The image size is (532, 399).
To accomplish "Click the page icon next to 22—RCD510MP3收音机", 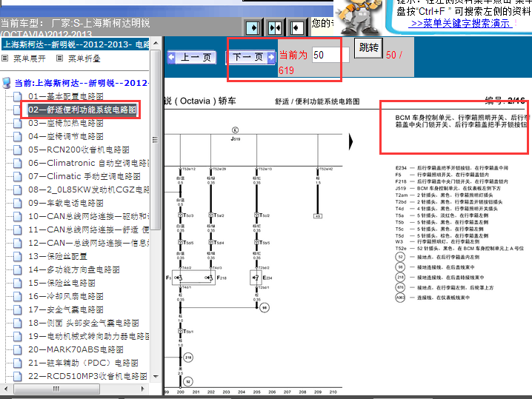I will [x=18, y=376].
